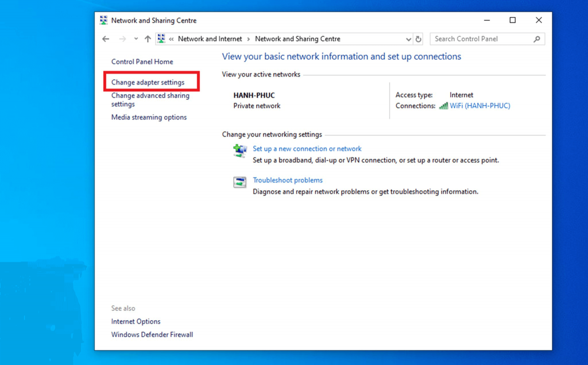Open Internet Options under See also

click(x=136, y=321)
